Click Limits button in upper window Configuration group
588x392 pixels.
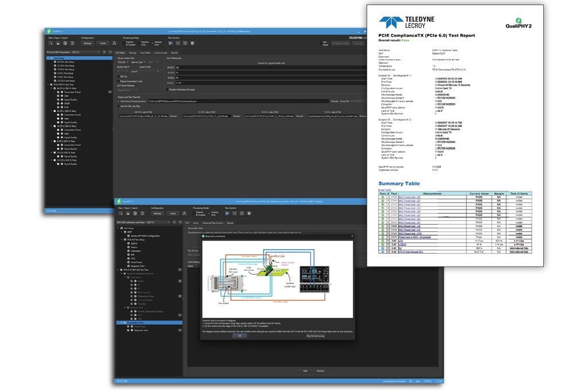[103, 44]
